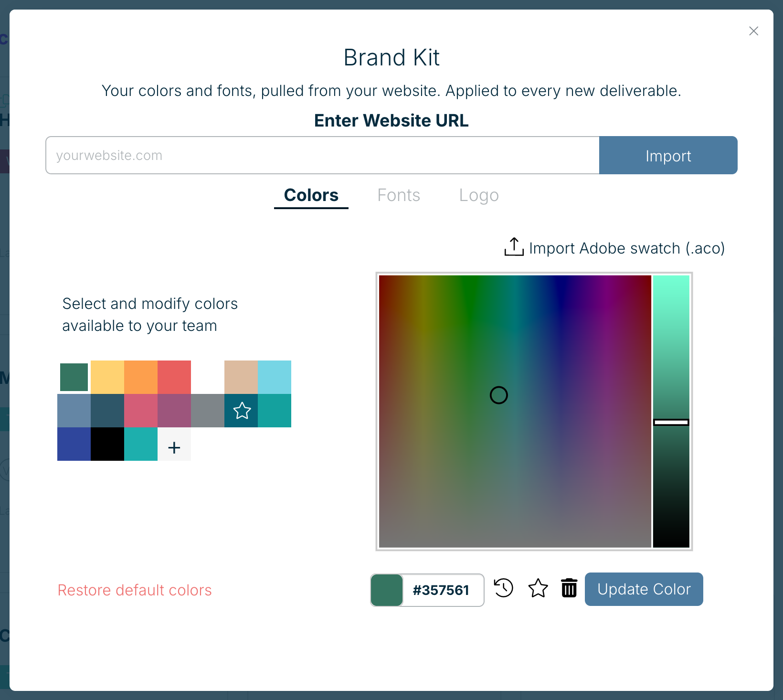Focus the website URL input field
Viewport: 783px width, 700px height.
coord(322,155)
